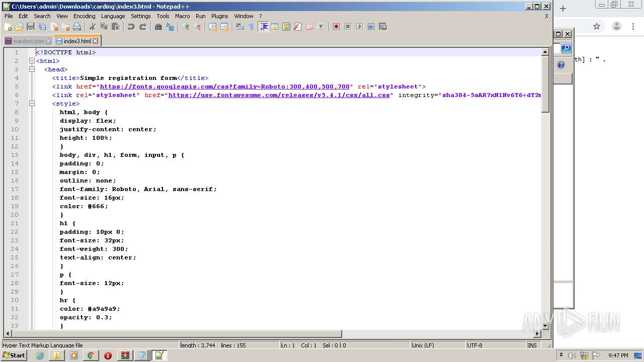Click the Save All toolbar icon
644x362 pixels.
pyautogui.click(x=42, y=27)
